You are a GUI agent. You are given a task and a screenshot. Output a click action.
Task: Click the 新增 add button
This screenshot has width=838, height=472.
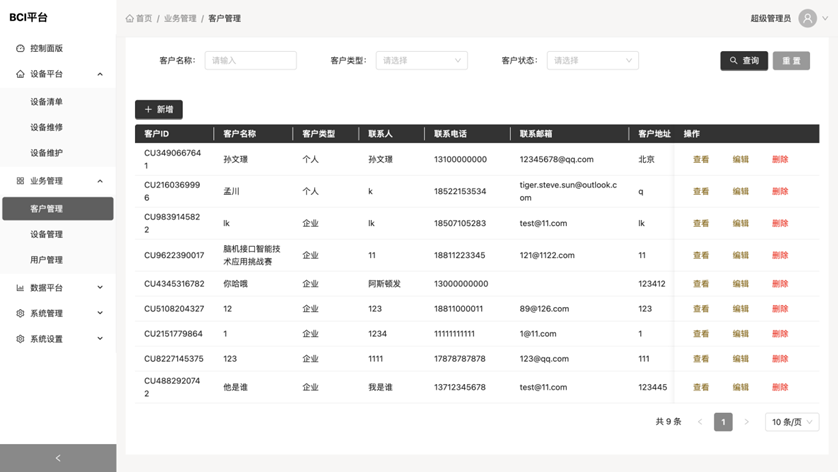click(x=158, y=110)
